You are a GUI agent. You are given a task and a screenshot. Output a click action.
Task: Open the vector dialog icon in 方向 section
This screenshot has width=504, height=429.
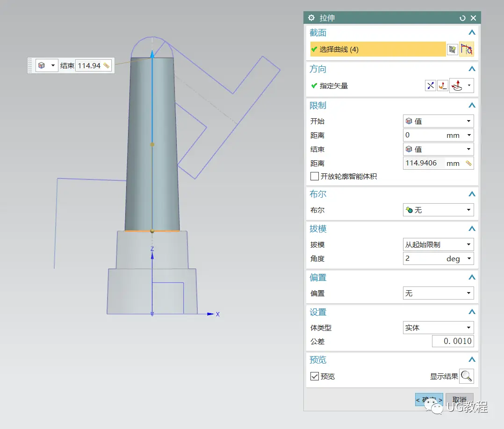point(443,86)
